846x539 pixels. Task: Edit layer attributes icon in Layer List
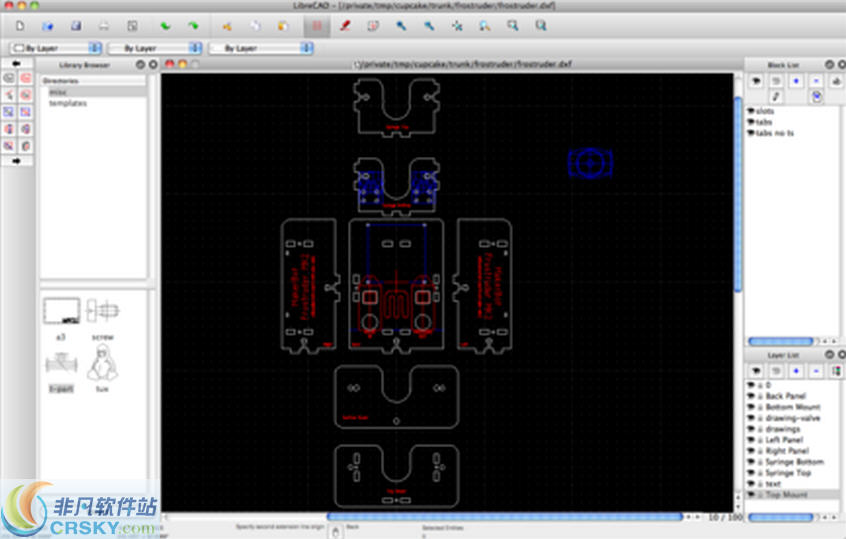coord(836,371)
